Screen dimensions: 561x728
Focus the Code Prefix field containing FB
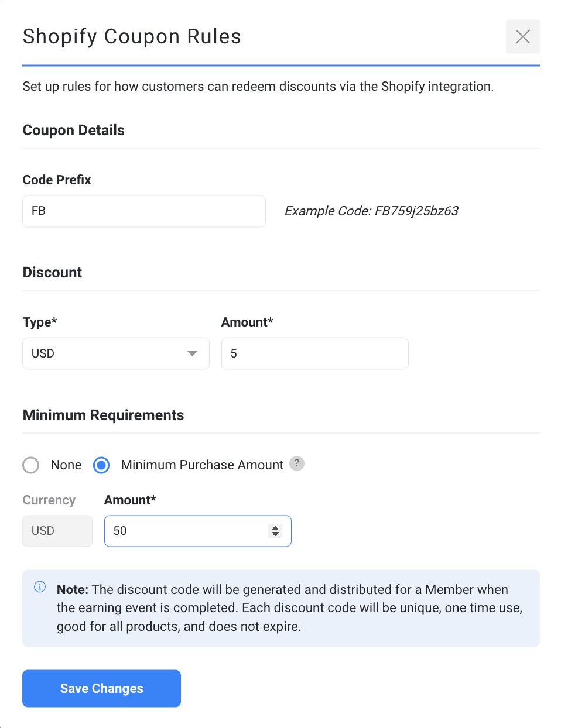(x=144, y=211)
